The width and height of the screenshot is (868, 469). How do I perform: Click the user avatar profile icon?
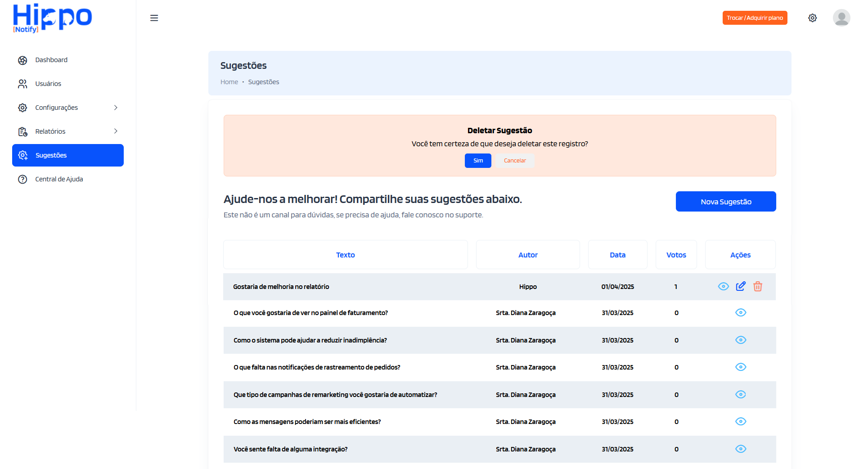pos(841,18)
